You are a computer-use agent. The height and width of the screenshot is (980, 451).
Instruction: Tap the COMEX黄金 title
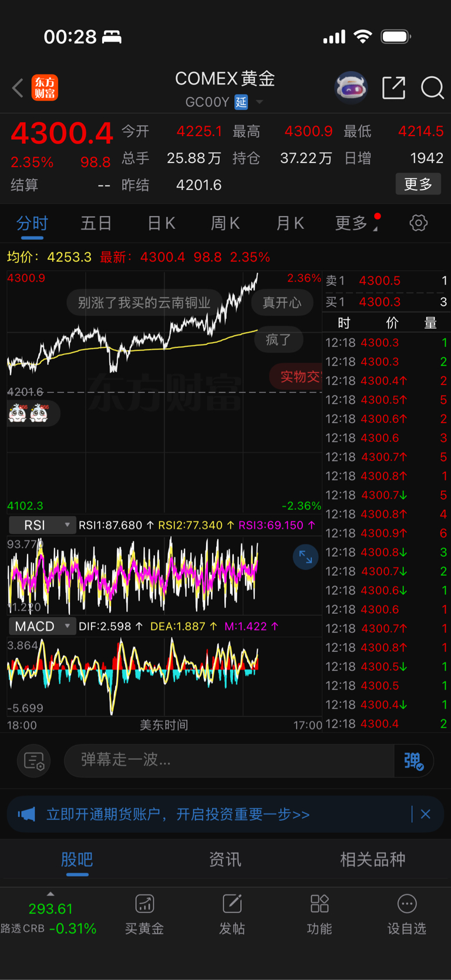click(x=225, y=79)
